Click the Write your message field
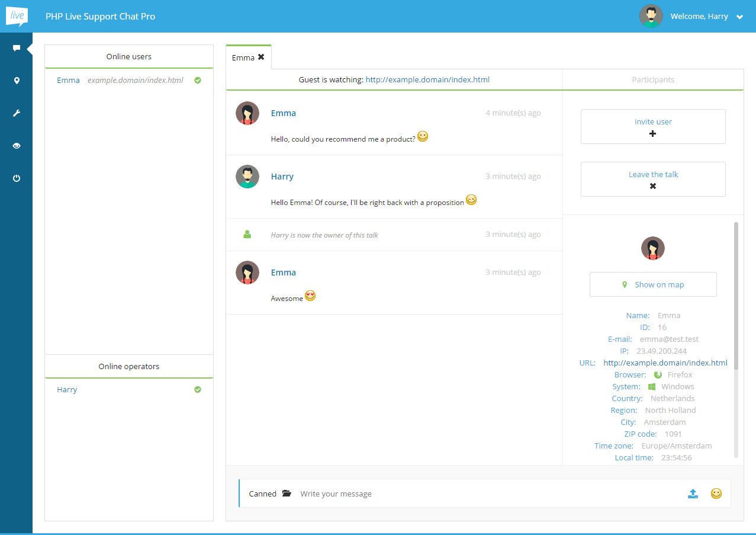The image size is (756, 535). click(x=485, y=494)
